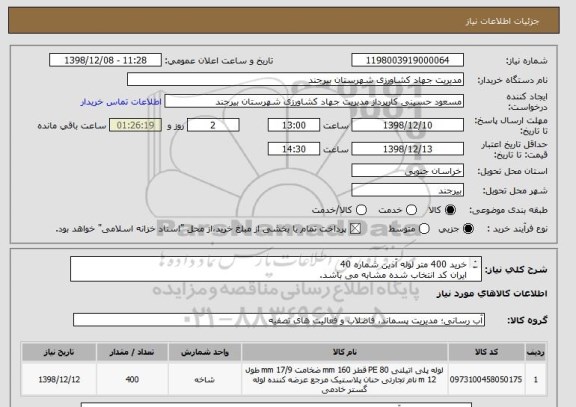Click the نام کالا column header
The width and height of the screenshot is (576, 407).
coord(345,352)
